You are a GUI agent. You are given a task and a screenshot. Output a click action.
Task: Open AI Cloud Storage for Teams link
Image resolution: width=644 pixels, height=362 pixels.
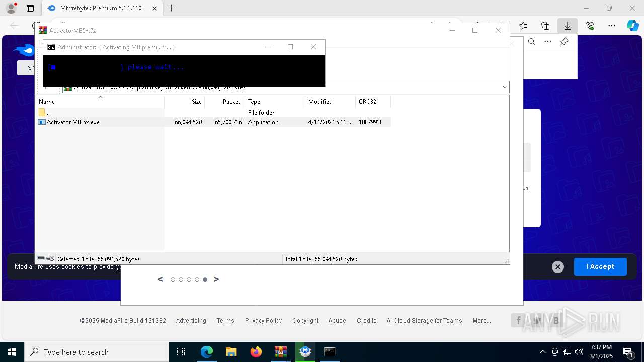click(424, 321)
